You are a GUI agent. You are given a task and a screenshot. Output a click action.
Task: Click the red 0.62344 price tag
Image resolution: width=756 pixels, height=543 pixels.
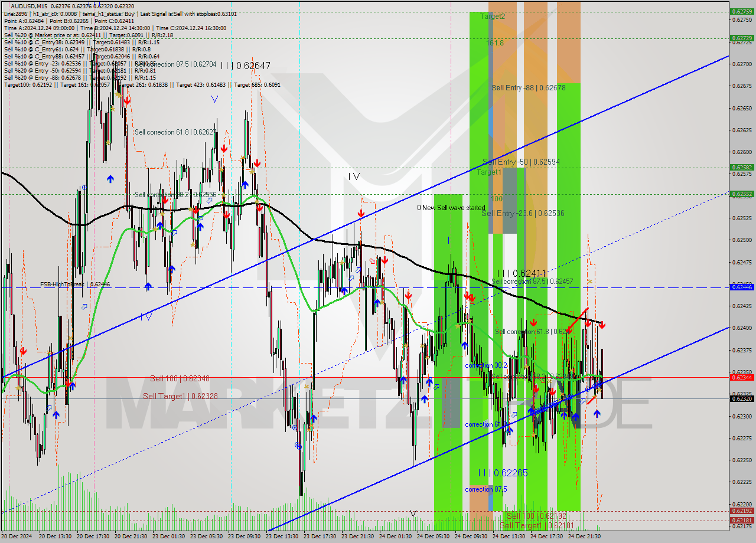click(x=741, y=377)
